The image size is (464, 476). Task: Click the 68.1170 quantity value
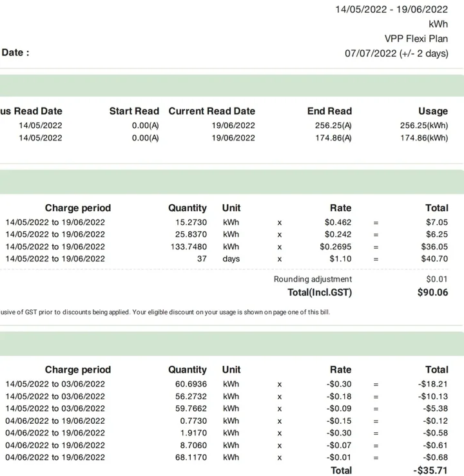[188, 457]
